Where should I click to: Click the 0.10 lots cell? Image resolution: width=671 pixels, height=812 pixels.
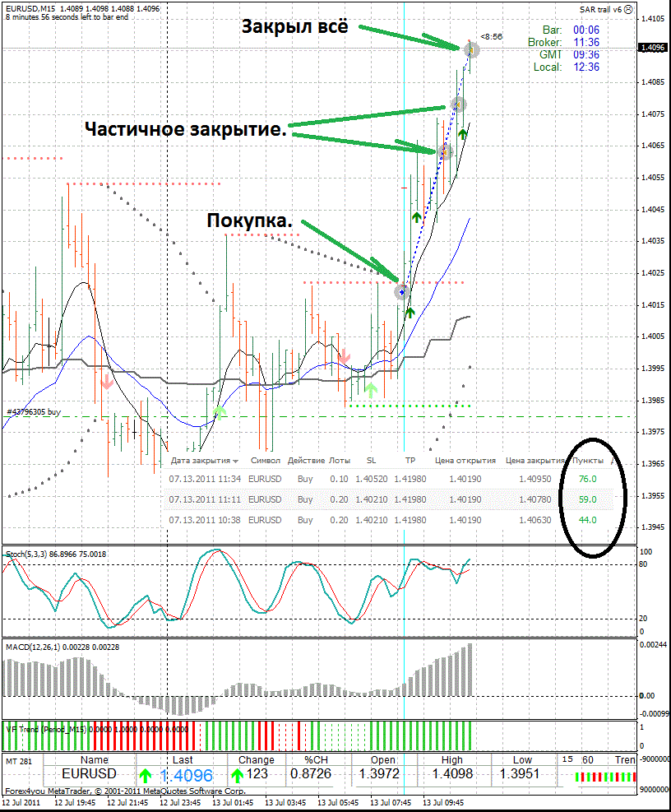(339, 479)
